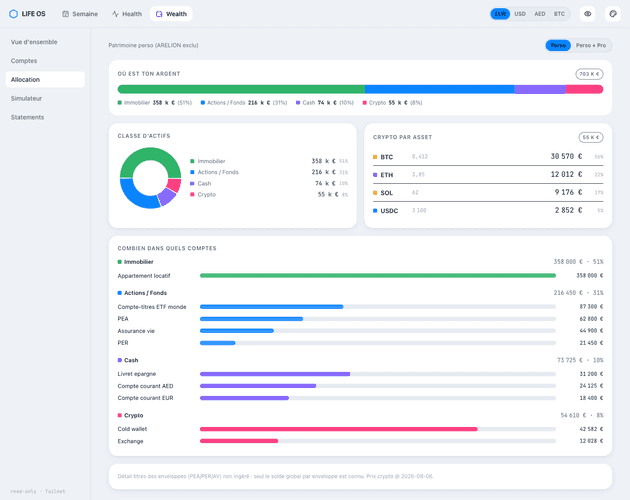Click the calendar icon beside Semaine
Image resolution: width=630 pixels, height=500 pixels.
coord(65,14)
